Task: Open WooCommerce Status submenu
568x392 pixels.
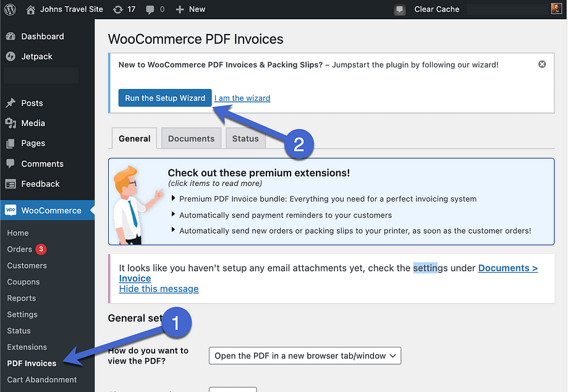Action: 19,331
